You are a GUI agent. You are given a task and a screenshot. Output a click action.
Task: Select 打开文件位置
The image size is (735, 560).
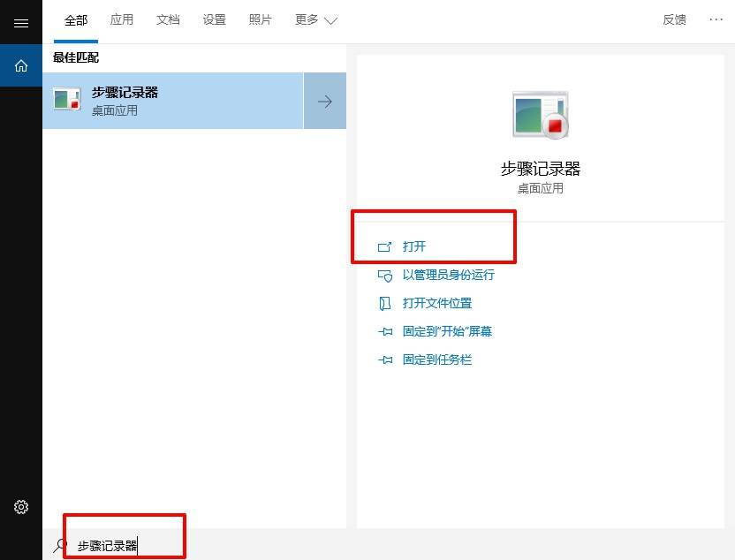(437, 303)
